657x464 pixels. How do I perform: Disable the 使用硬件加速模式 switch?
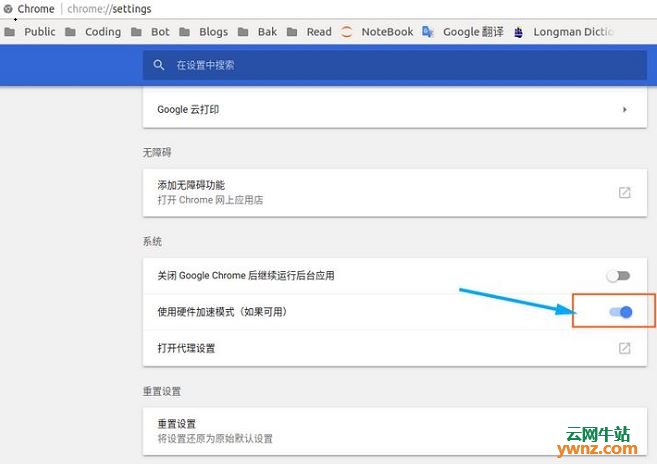click(621, 312)
